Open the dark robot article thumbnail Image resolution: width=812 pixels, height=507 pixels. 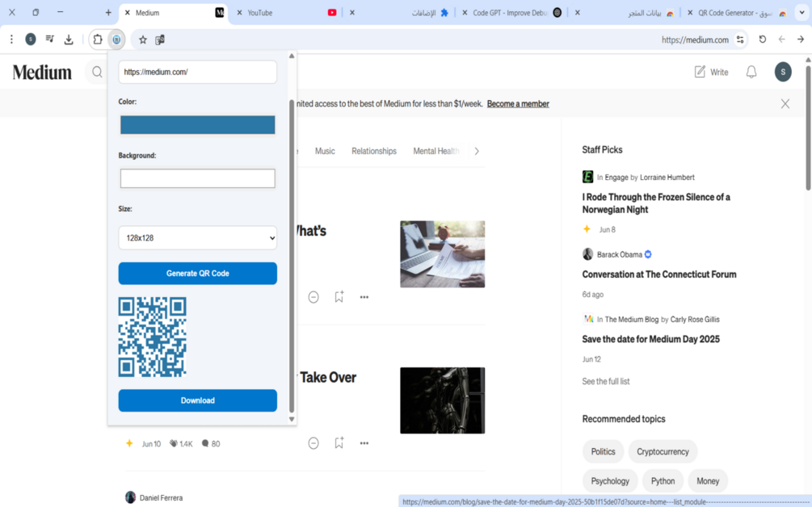point(442,400)
